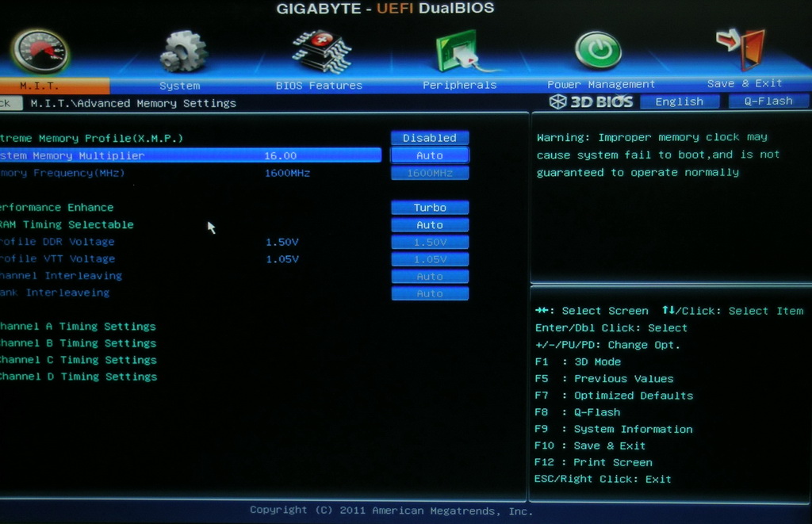Go to the Save & Exit tab label
812x524 pixels.
point(744,83)
